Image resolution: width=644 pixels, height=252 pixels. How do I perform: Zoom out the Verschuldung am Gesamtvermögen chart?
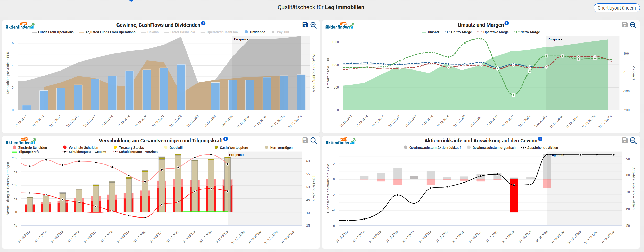click(x=313, y=140)
